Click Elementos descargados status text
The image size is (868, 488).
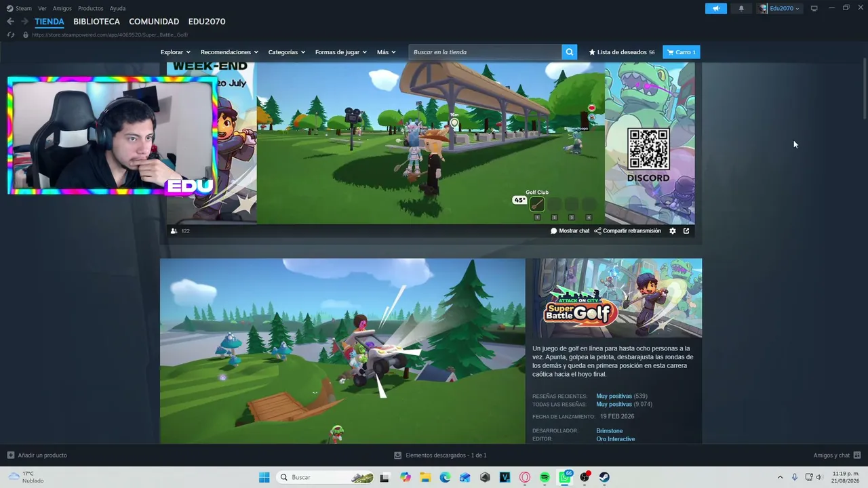click(x=446, y=455)
